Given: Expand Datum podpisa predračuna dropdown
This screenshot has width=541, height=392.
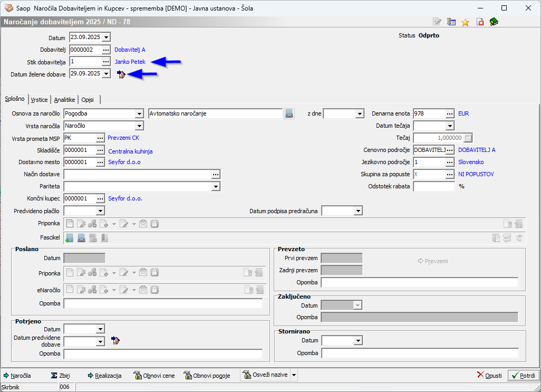Looking at the screenshot, I should [358, 211].
